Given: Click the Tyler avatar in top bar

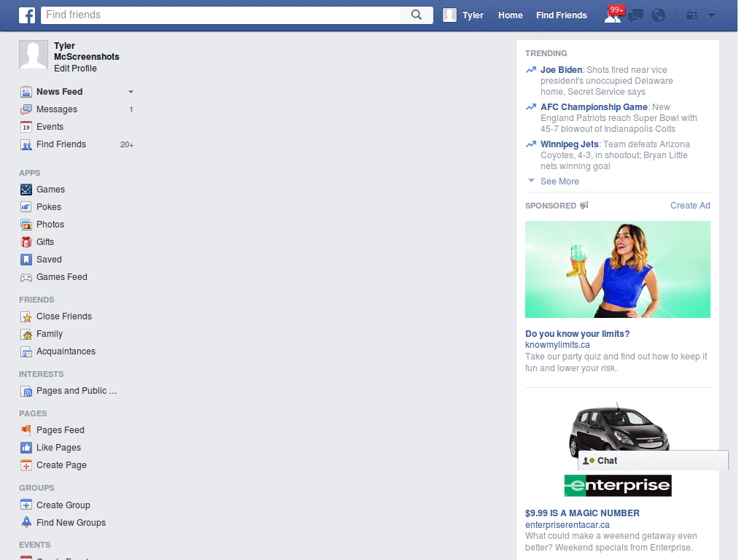Looking at the screenshot, I should click(449, 15).
